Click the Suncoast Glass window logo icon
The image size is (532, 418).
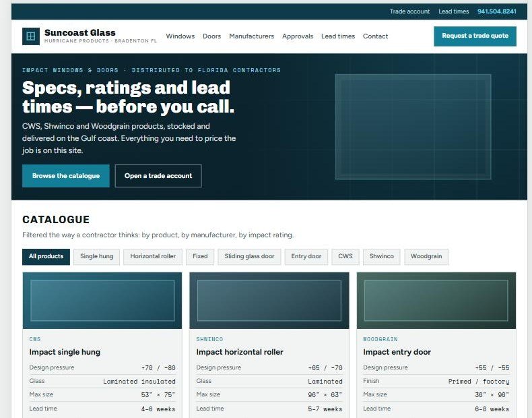tap(31, 36)
